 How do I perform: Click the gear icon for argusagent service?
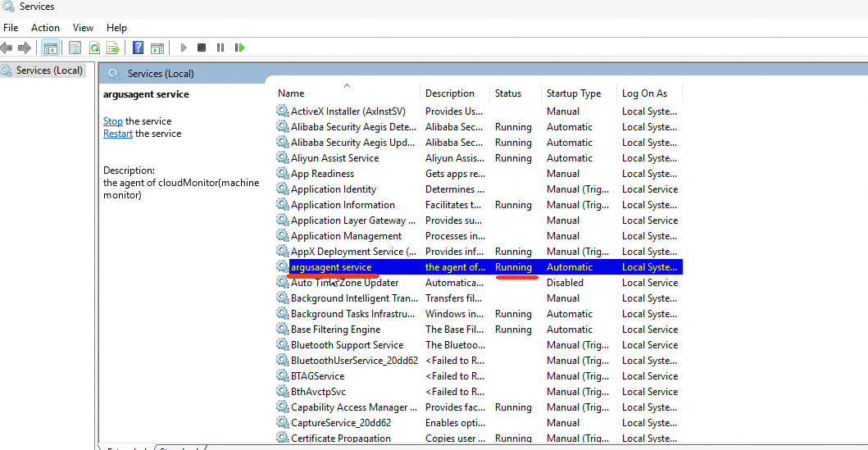282,266
